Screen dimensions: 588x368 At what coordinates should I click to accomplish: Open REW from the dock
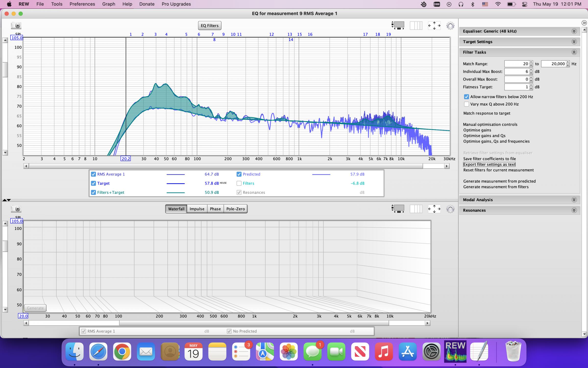click(x=455, y=352)
